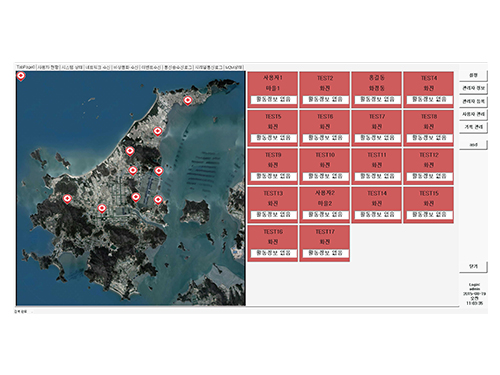
Task: Select the northernmost marker on the peninsula tip
Action: pos(188,100)
